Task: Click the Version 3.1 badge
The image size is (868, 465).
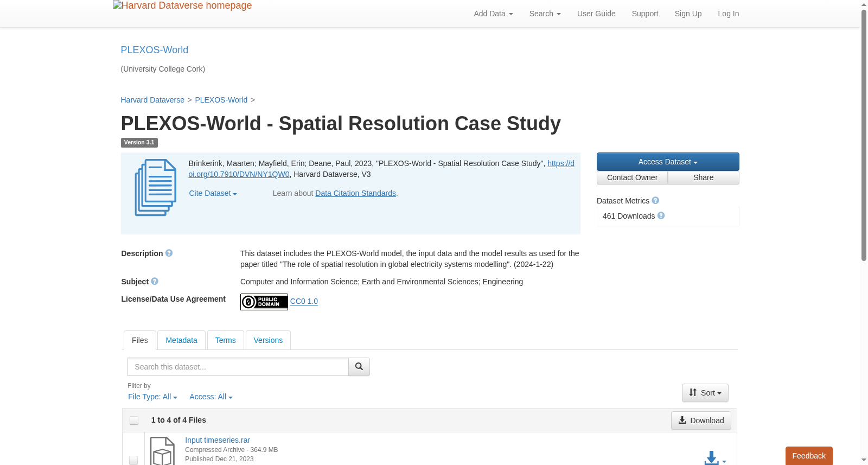Action: pos(139,143)
